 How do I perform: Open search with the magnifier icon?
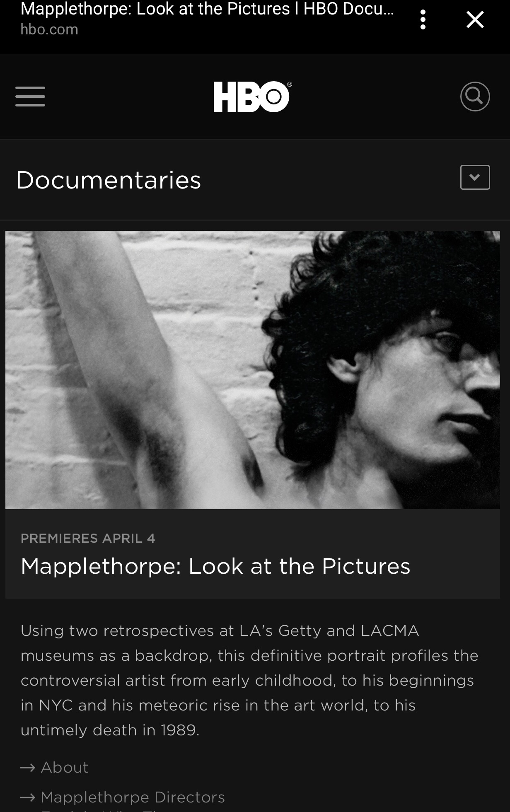(x=475, y=97)
